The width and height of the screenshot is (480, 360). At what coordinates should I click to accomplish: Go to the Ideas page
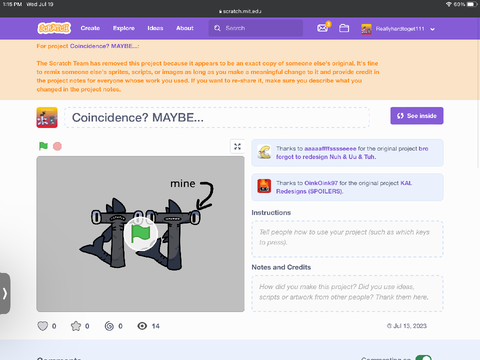click(x=155, y=28)
